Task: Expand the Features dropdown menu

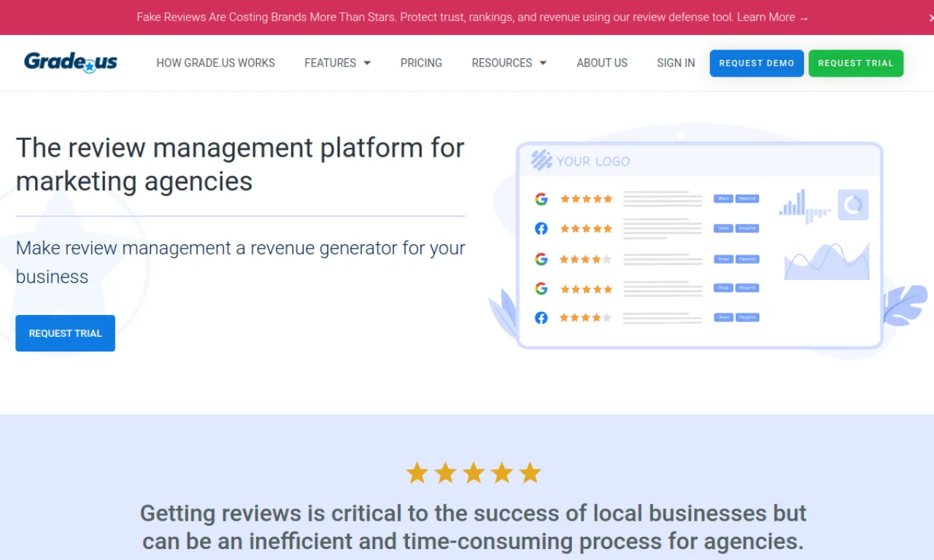Action: click(337, 63)
